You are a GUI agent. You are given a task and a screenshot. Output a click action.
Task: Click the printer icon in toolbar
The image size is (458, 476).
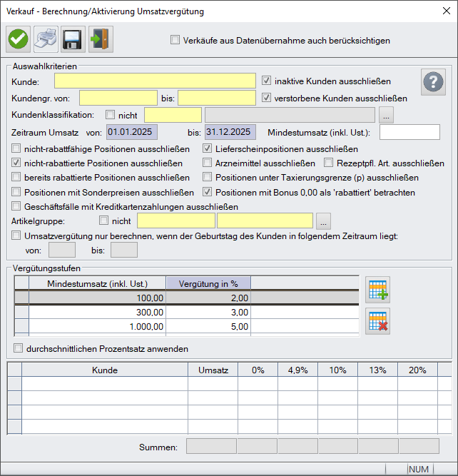coord(46,39)
